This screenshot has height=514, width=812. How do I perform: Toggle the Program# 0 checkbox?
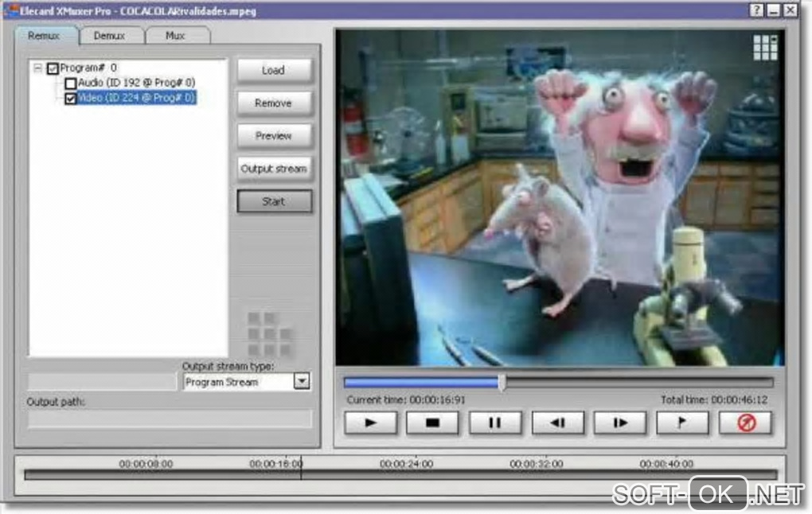click(53, 68)
